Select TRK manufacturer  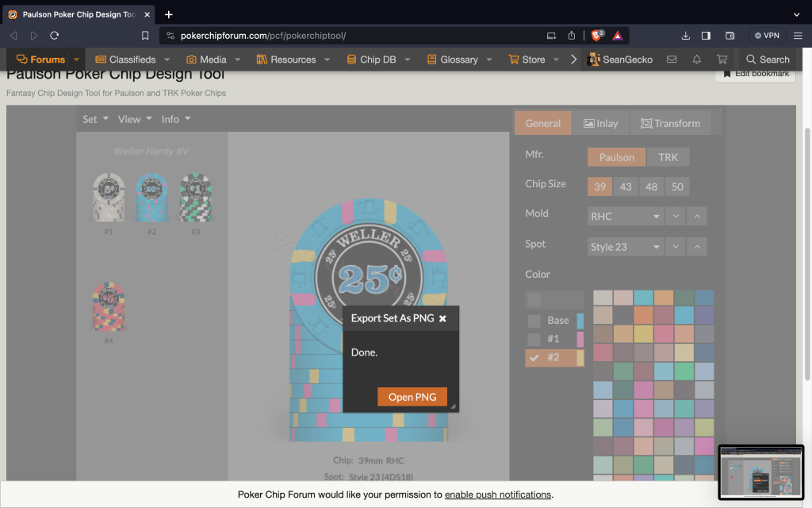(668, 157)
